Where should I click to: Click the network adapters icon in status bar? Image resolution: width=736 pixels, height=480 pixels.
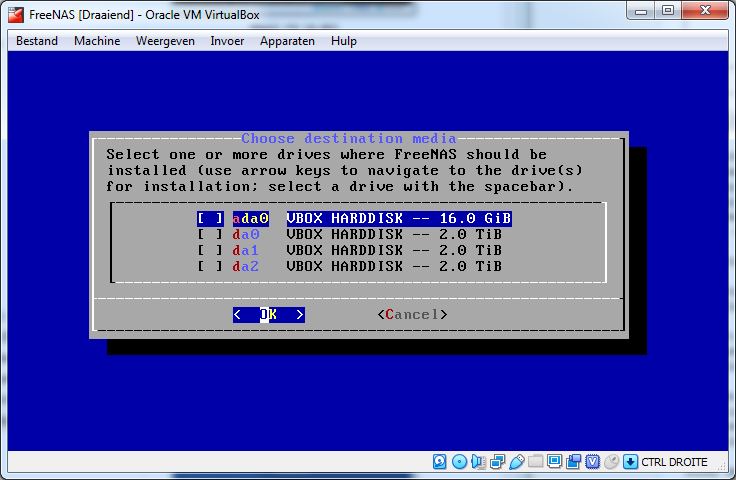coord(497,462)
